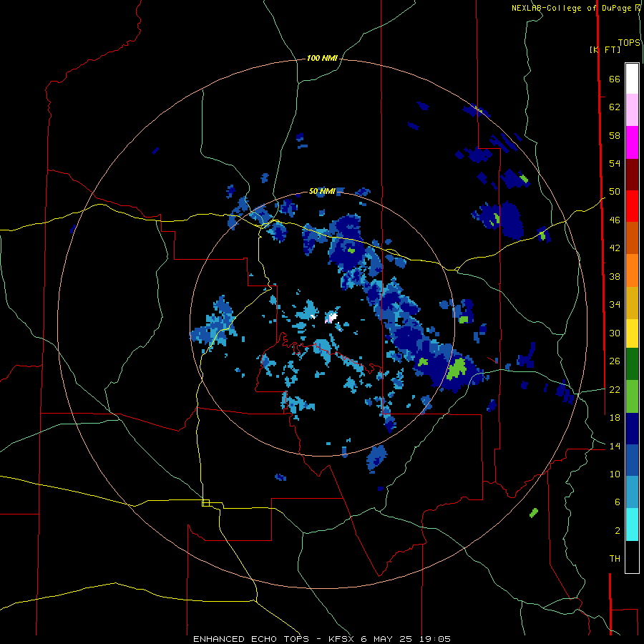Click legend value 22

click(615, 389)
